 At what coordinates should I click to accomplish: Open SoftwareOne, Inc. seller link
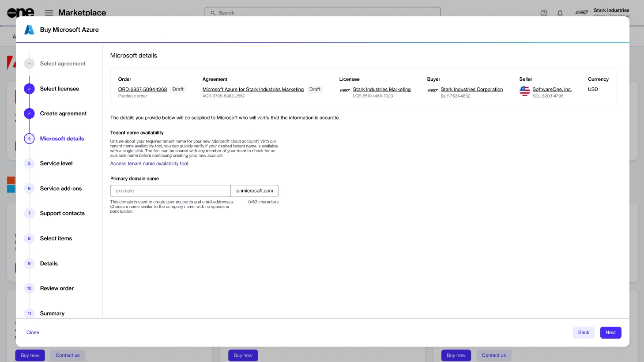552,89
